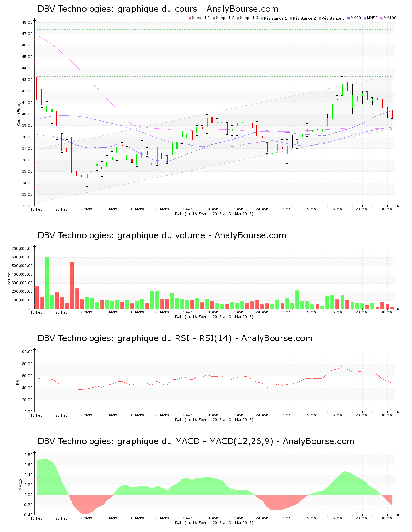The image size is (412, 532).
Task: Click the date range caption under the RSI chart
Action: click(x=214, y=420)
